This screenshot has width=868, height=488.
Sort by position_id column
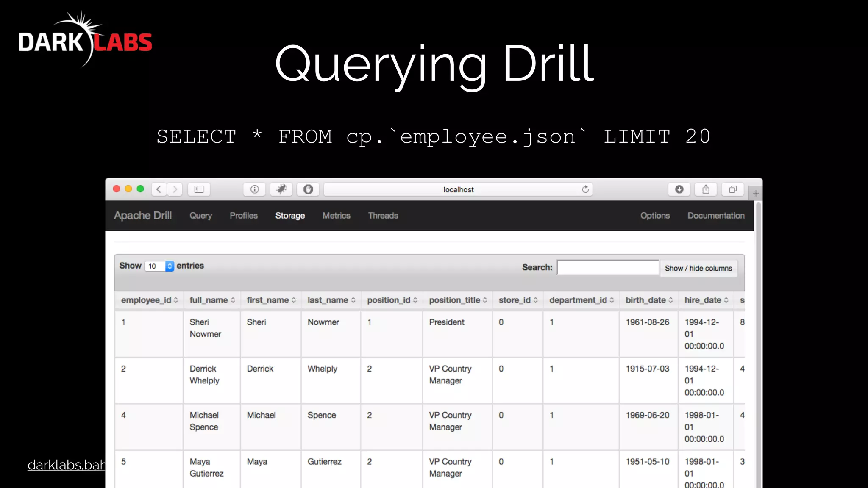[x=392, y=300]
